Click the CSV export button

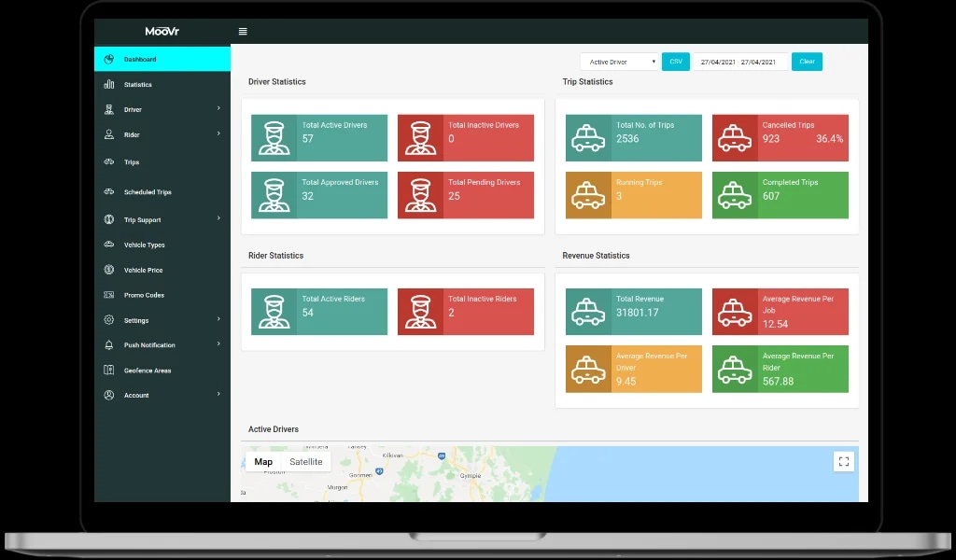click(x=676, y=62)
